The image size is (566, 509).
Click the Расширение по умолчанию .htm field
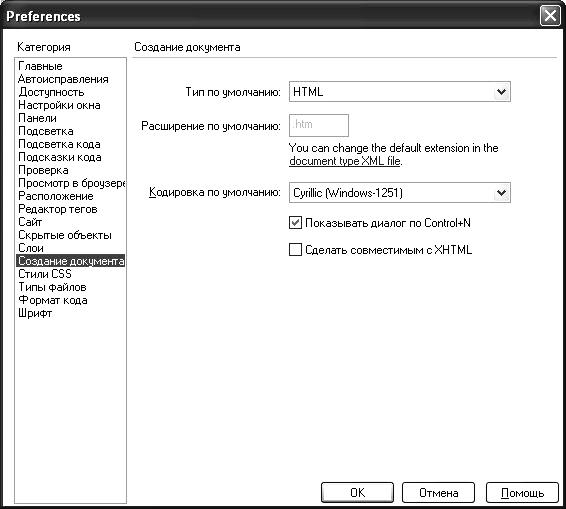(319, 125)
